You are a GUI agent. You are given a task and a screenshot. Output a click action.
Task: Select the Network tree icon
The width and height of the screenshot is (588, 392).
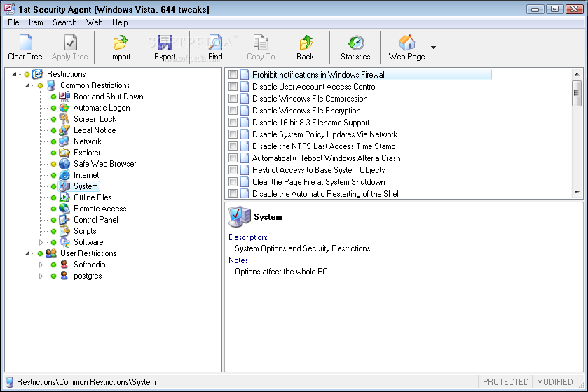point(64,141)
